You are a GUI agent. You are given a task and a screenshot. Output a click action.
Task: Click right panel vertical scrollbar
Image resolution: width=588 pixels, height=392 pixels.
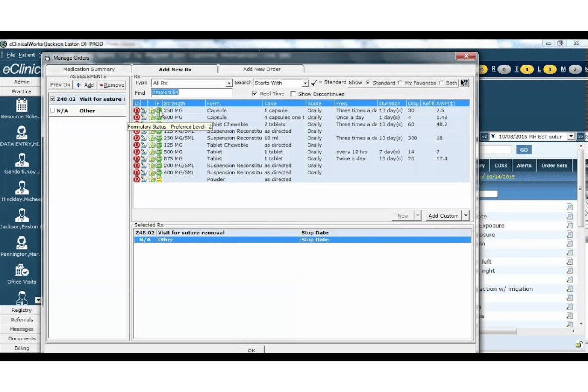(581, 188)
